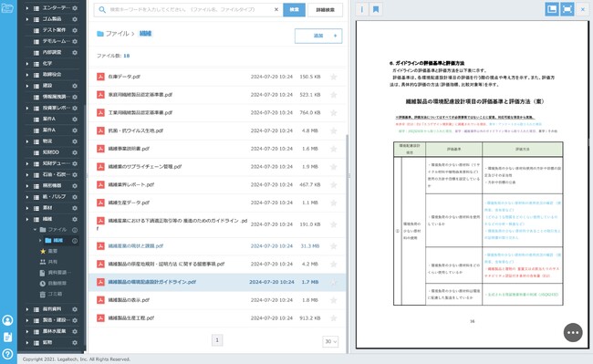Open the 31.3 MB file row
Viewport: 593px width, 364px height.
pos(217,246)
